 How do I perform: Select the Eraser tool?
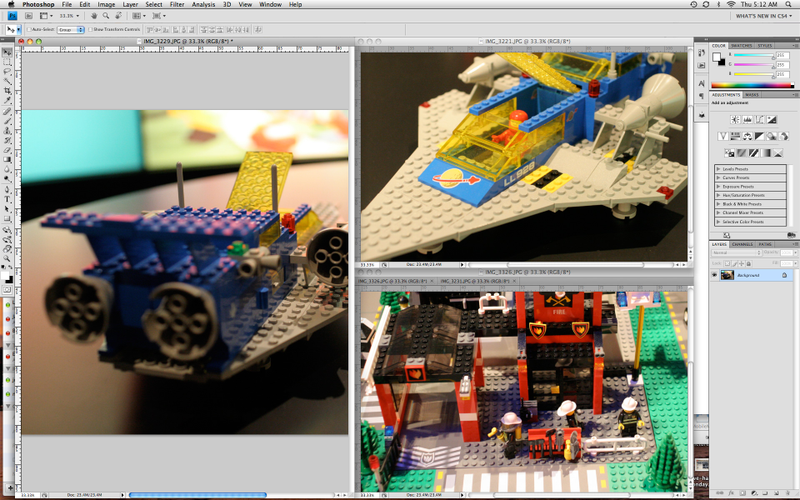[x=7, y=150]
